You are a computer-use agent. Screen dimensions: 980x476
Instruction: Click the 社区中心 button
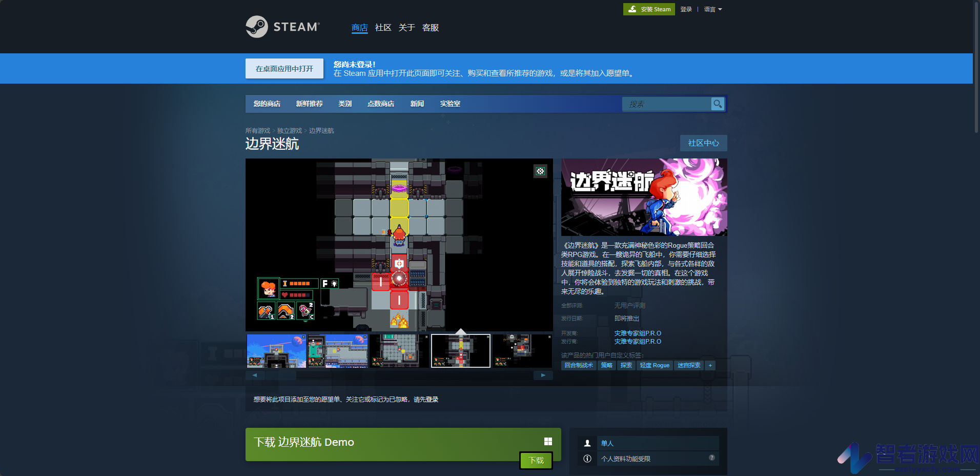point(704,143)
